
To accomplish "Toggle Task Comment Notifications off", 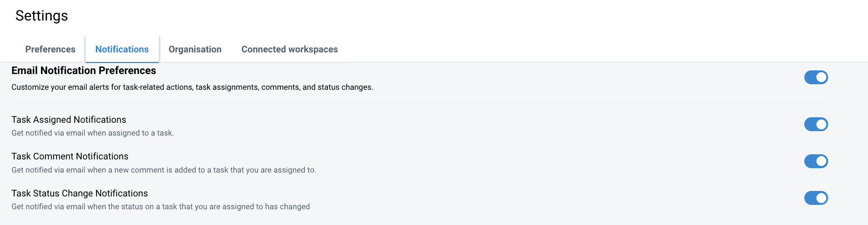I will tap(816, 161).
